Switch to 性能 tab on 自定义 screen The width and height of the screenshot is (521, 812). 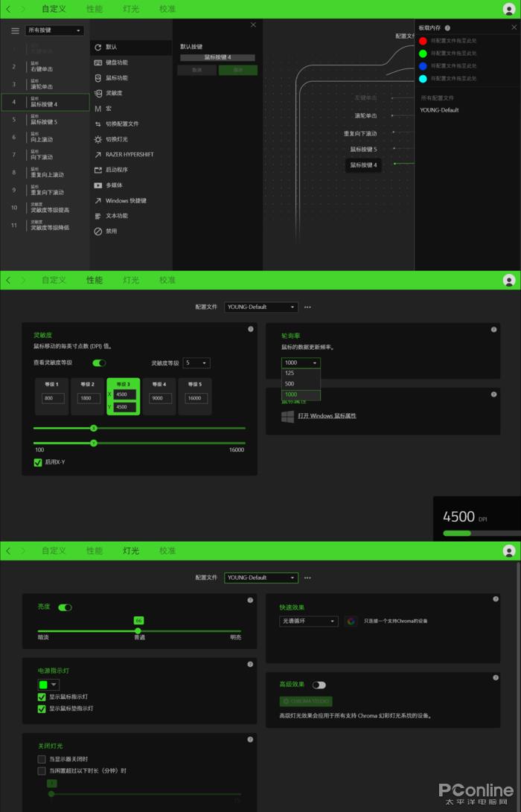[x=95, y=9]
